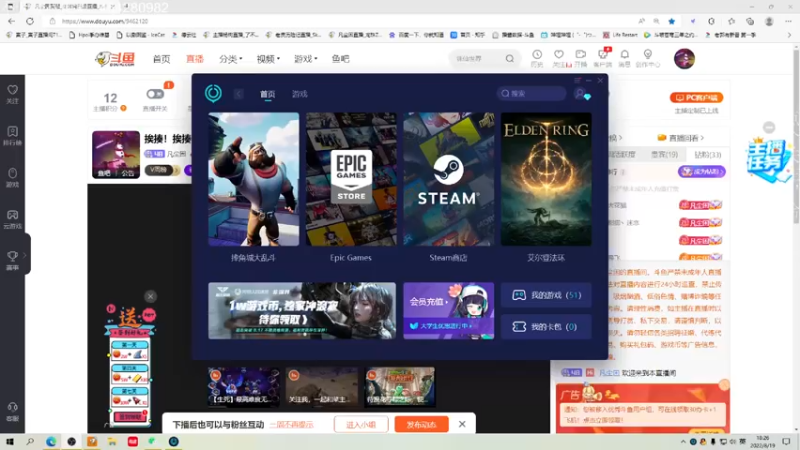Viewport: 800px width, 450px height.
Task: Switch to the 游戏 tab in game launcher
Action: click(x=299, y=94)
